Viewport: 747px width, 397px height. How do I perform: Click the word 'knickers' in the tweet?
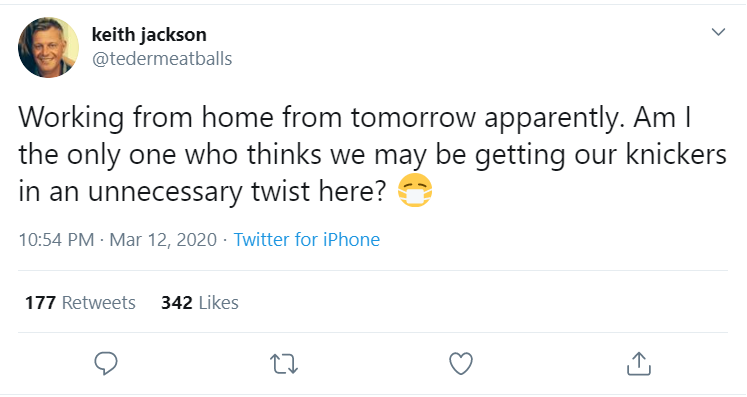tap(676, 154)
